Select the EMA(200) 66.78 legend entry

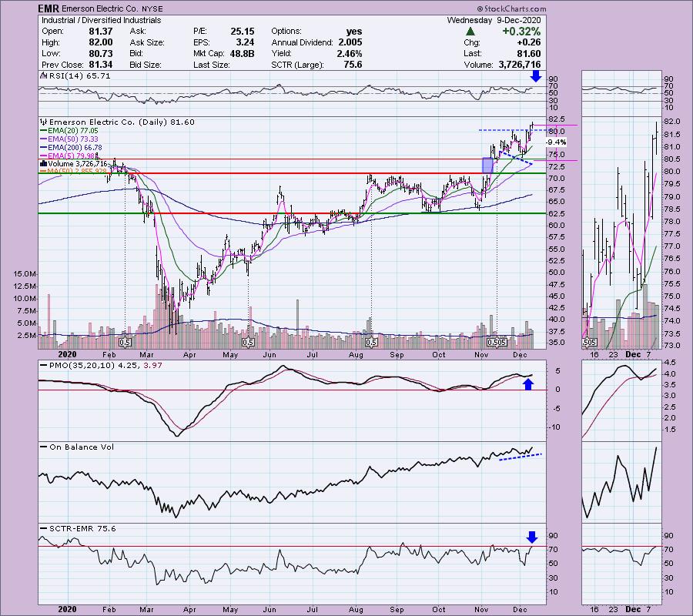71,148
